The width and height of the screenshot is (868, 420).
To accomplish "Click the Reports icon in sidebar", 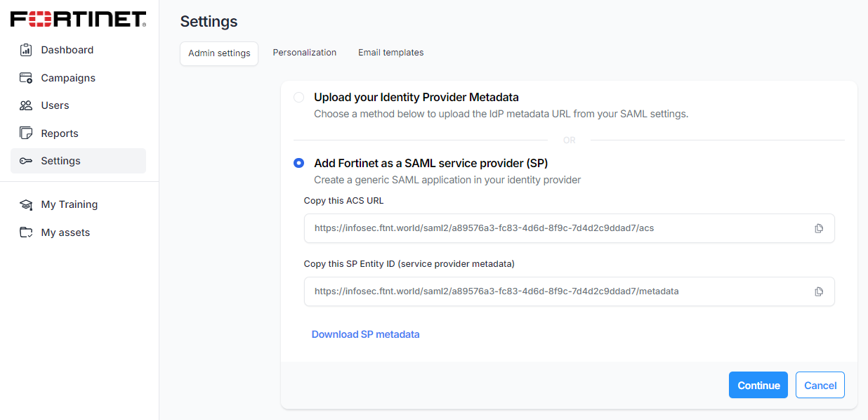I will 26,133.
